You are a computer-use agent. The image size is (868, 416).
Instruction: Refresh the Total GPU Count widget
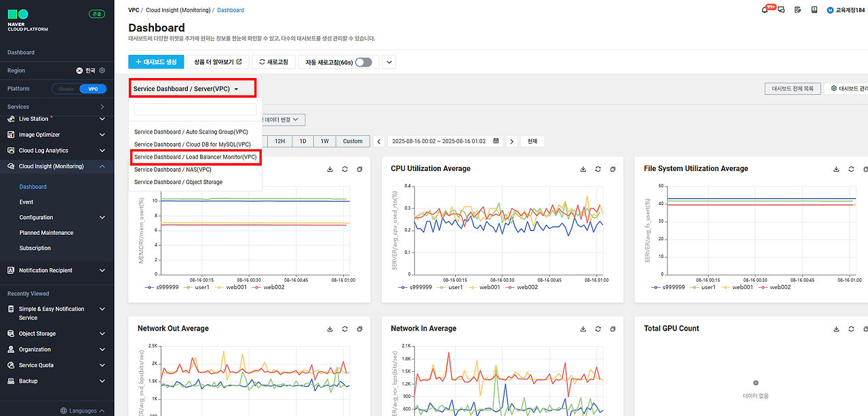[x=852, y=329]
